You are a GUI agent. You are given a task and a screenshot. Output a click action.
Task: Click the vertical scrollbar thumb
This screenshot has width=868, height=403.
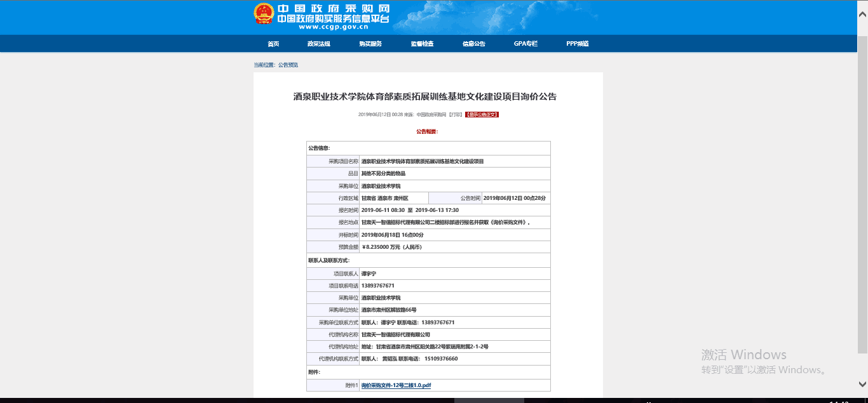(862, 190)
